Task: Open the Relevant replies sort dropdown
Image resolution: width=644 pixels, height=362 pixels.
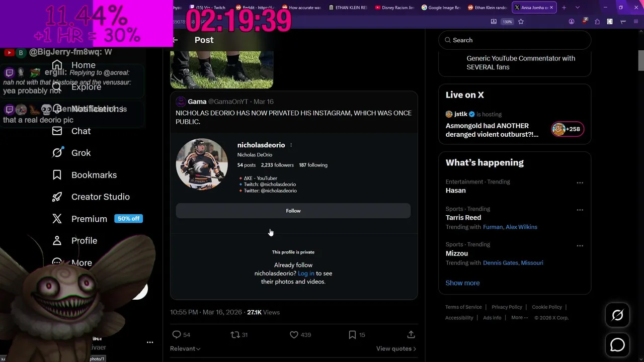Action: [185, 348]
